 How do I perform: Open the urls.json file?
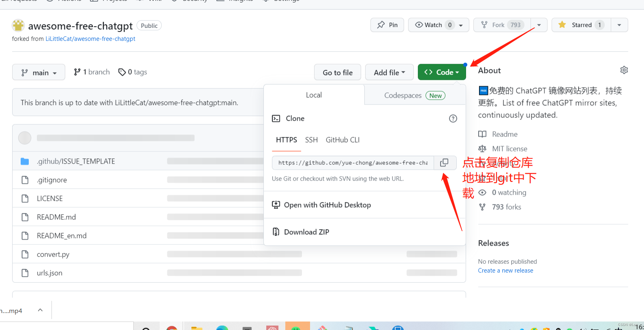[49, 273]
